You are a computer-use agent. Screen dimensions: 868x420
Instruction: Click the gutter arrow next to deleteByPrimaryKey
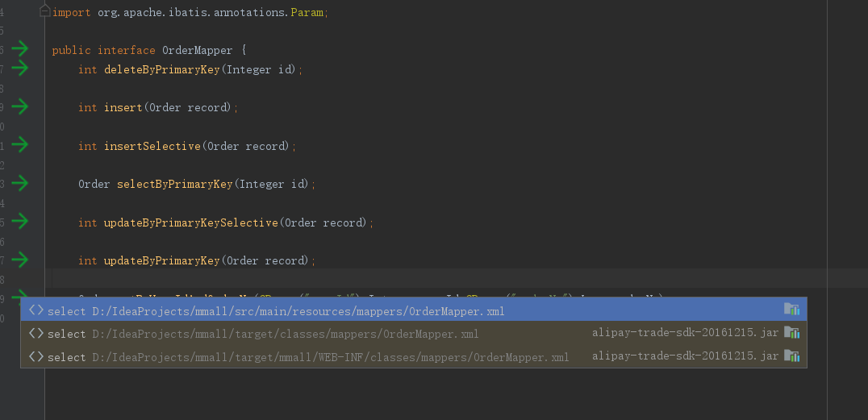[19, 68]
